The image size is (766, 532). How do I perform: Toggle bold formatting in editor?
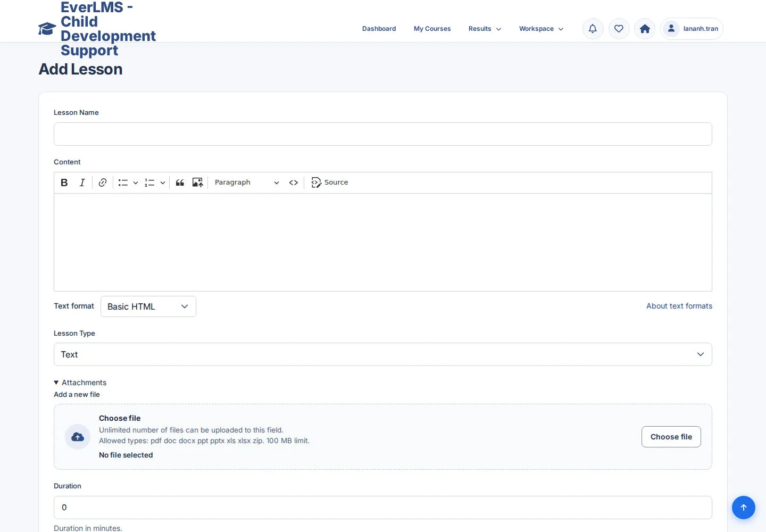pos(64,182)
